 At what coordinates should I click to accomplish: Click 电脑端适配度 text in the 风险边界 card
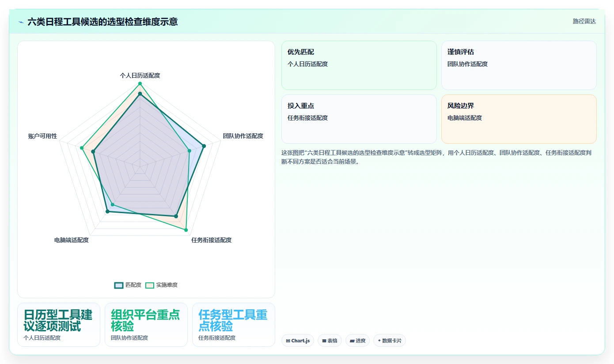(465, 118)
